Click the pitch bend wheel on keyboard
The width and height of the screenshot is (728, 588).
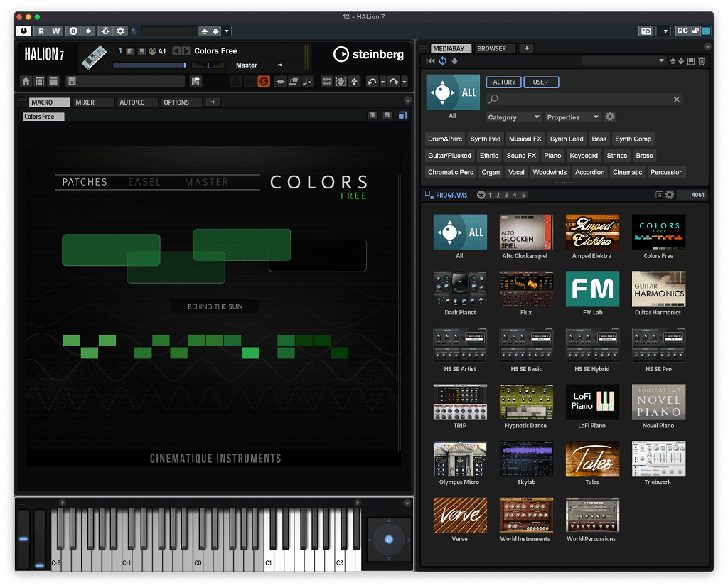23,539
